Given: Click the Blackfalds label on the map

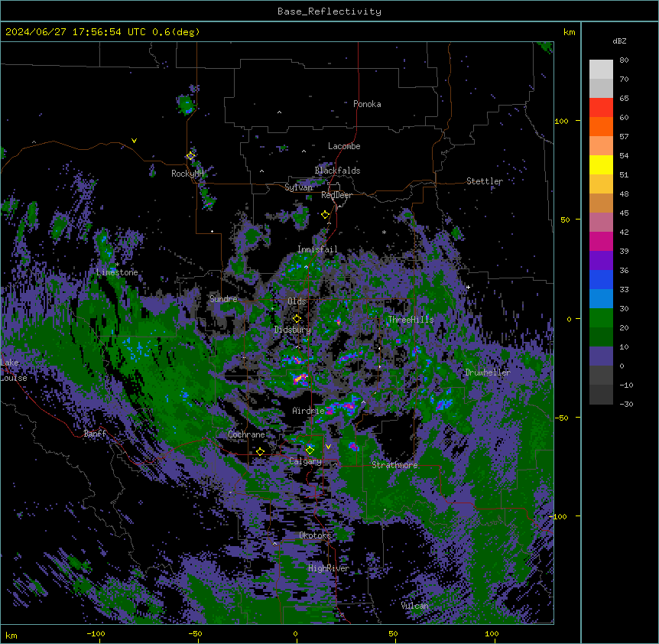Looking at the screenshot, I should click(337, 171).
